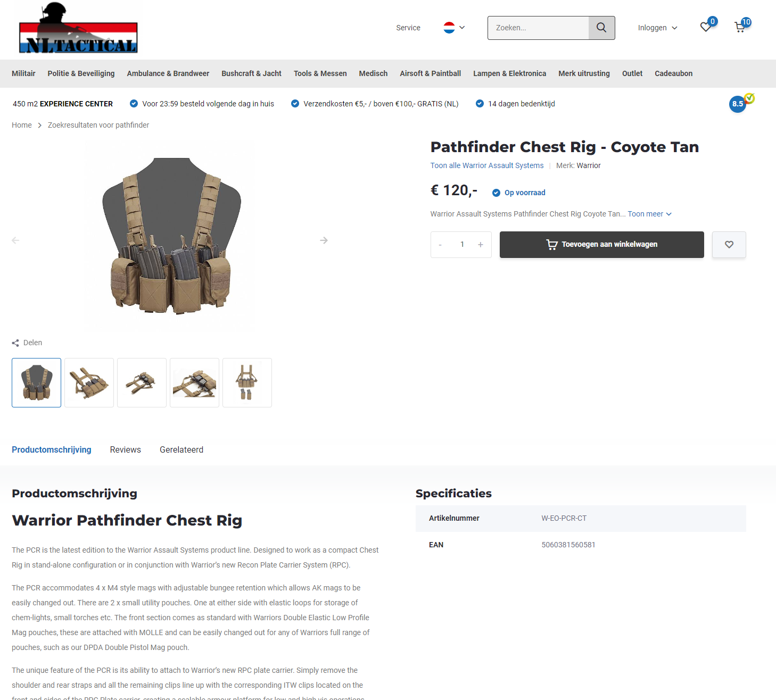776x700 pixels.
Task: Click the search magnifier icon
Action: [601, 28]
